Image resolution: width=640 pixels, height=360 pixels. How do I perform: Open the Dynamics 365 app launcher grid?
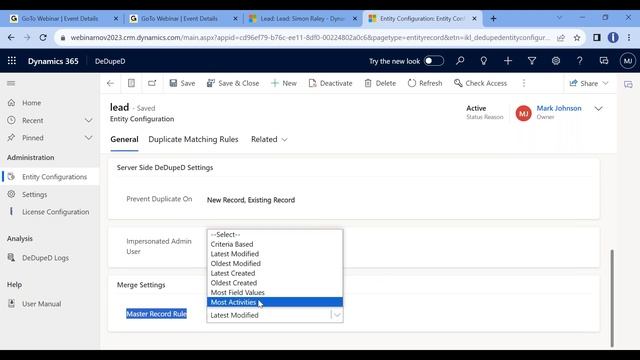pos(12,61)
